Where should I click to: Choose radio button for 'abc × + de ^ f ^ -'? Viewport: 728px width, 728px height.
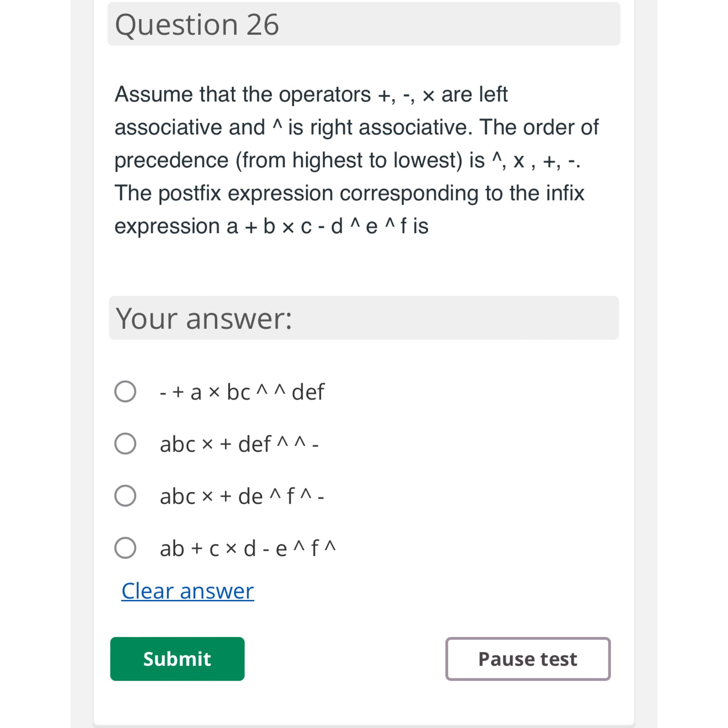(x=125, y=496)
